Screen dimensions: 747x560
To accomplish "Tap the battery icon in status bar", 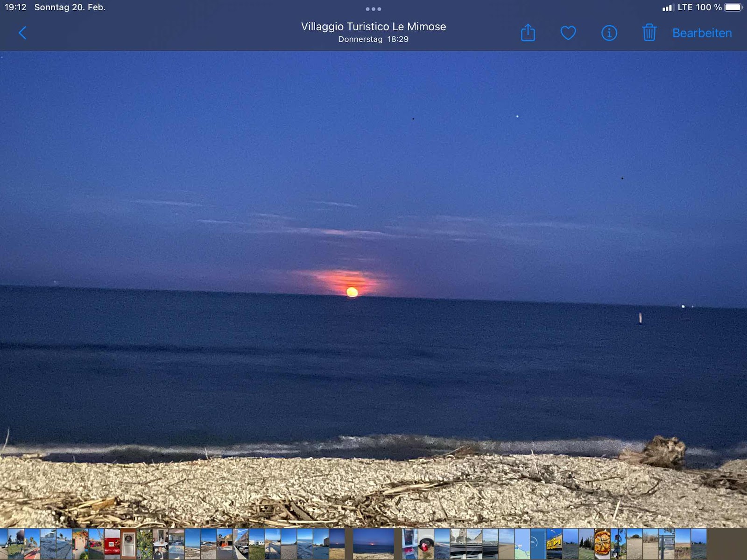I will point(733,7).
